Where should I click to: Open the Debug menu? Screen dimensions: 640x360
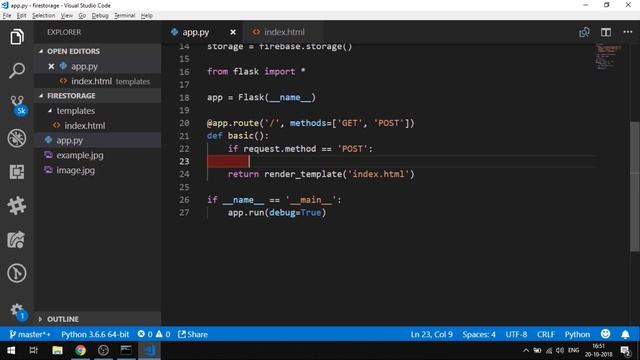point(100,16)
